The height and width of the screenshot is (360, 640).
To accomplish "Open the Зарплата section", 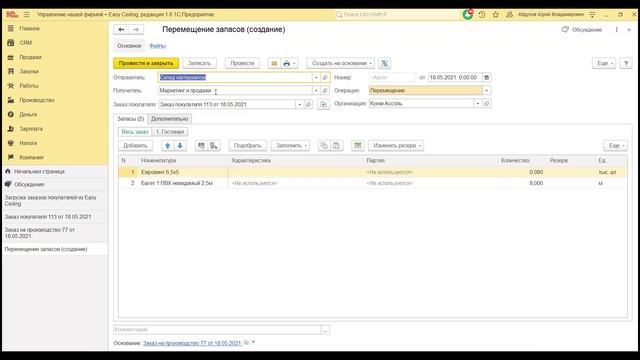I will pyautogui.click(x=31, y=129).
